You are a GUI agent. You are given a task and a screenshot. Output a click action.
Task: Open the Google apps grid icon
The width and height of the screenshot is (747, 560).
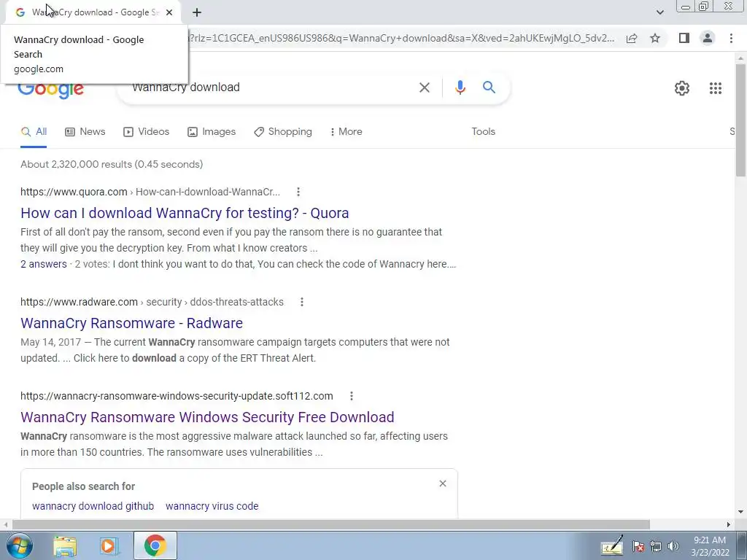tap(715, 88)
